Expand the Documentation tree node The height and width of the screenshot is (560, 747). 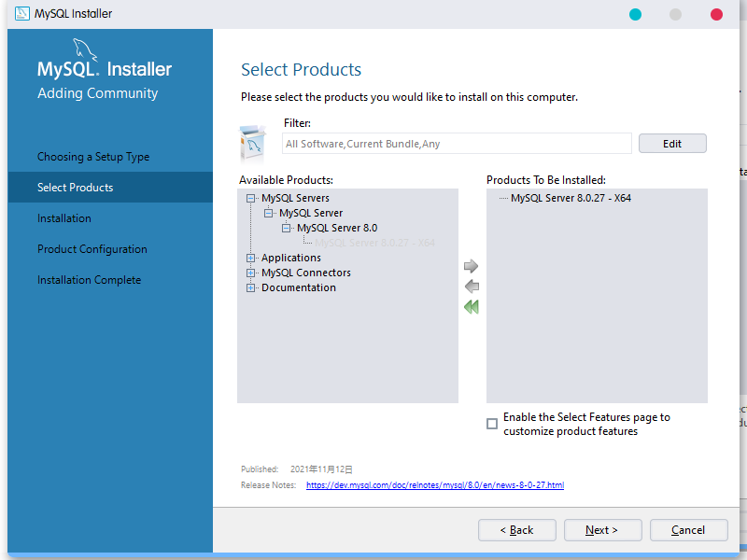point(250,288)
